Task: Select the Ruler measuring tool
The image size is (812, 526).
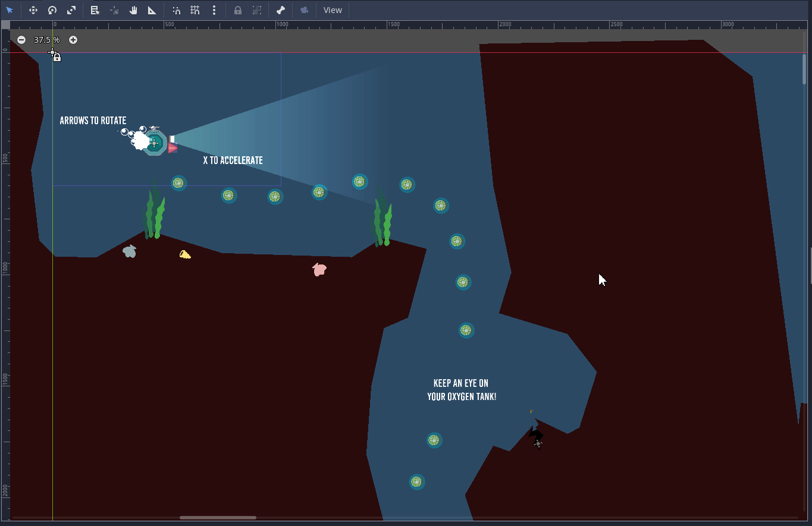Action: 152,10
